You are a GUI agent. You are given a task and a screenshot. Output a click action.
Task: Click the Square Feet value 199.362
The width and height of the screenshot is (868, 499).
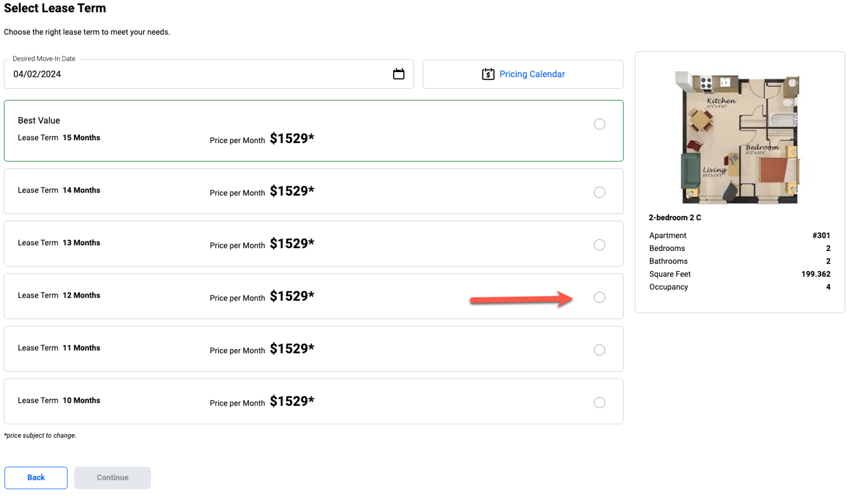815,274
